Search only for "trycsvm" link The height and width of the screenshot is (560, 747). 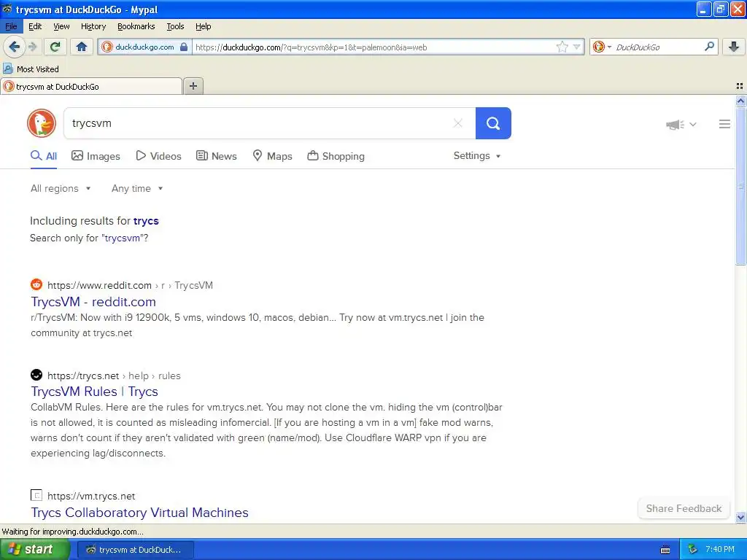click(123, 238)
